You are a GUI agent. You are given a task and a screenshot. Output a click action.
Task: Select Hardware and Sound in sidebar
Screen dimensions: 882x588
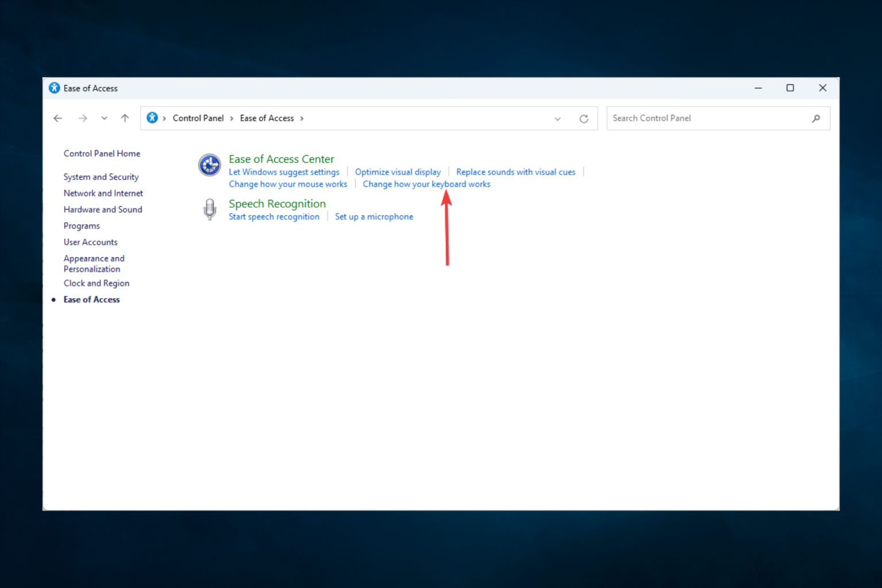point(103,210)
